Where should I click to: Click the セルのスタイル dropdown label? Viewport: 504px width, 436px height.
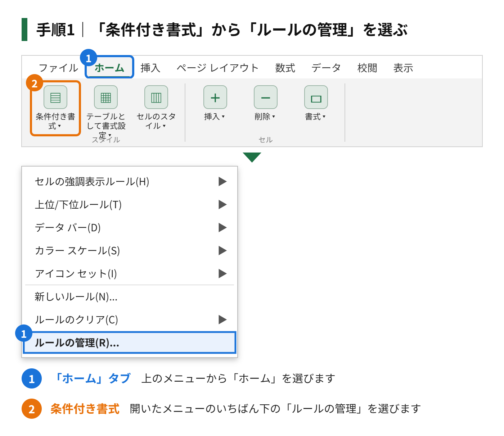tap(156, 121)
